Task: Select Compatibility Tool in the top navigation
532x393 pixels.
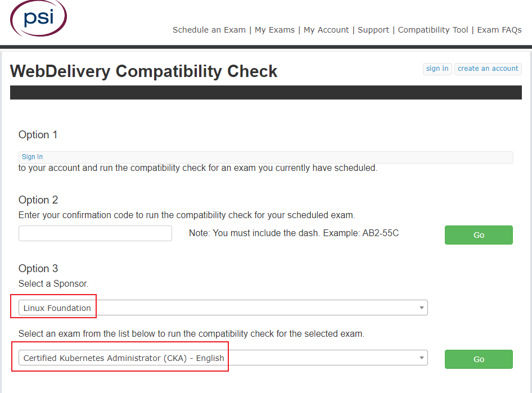Action: coord(432,30)
